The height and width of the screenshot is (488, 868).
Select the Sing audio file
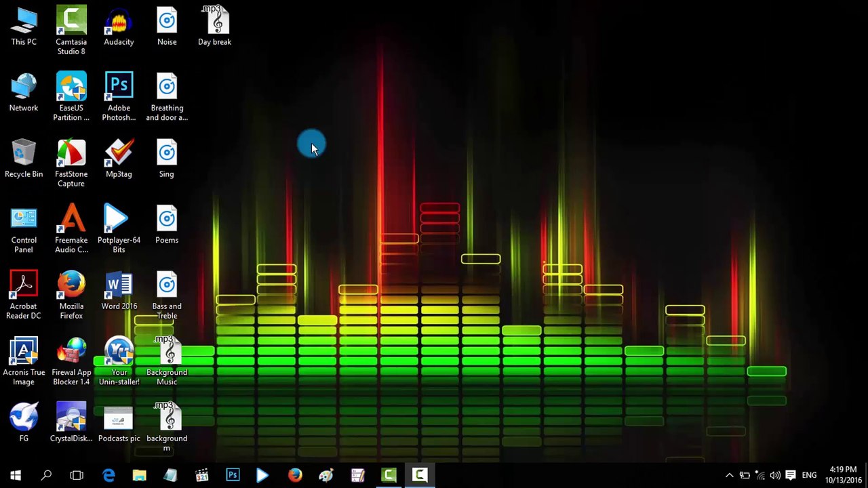[x=167, y=159]
